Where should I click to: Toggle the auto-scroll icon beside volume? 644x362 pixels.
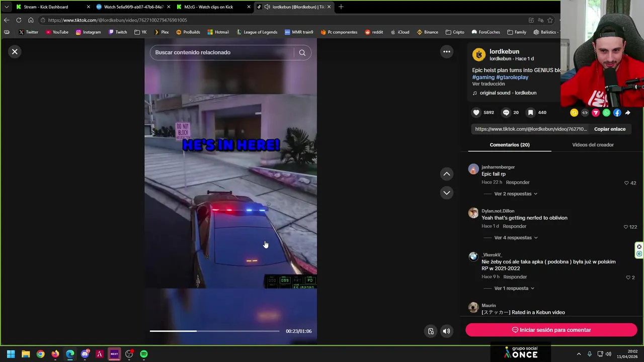(x=431, y=331)
